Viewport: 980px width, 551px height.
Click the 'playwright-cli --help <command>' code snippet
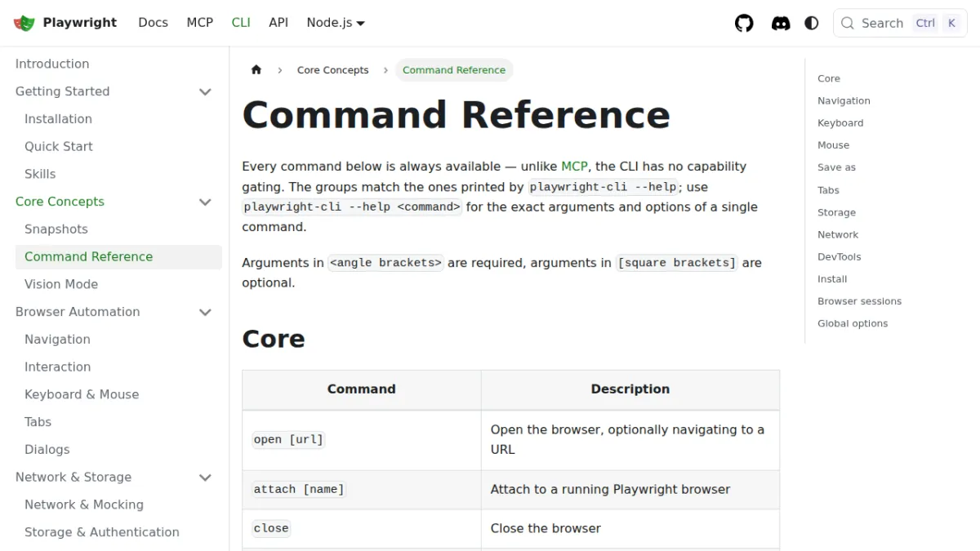tap(352, 207)
